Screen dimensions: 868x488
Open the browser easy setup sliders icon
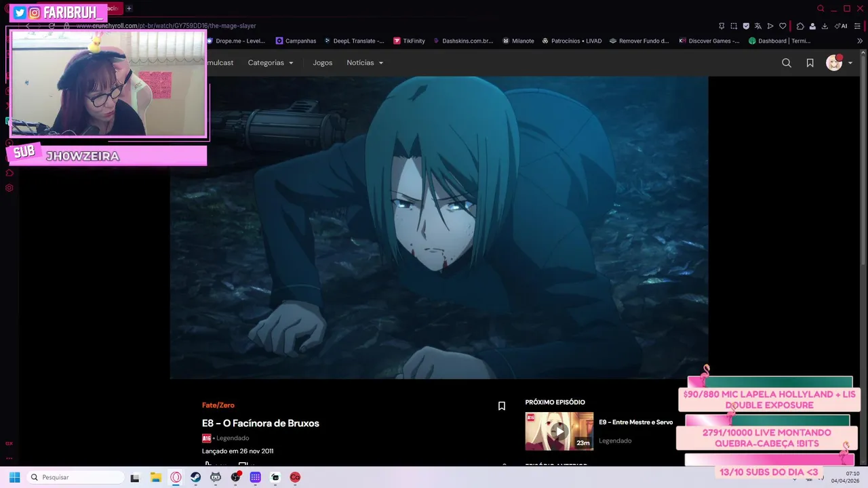point(858,26)
